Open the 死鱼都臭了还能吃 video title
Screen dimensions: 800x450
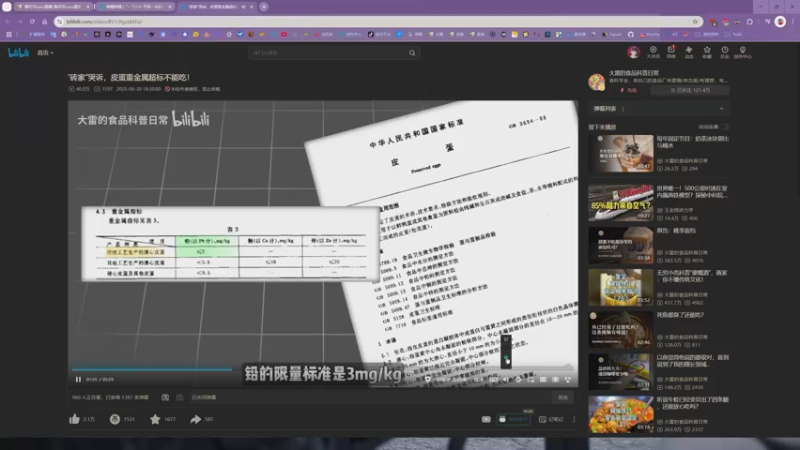tap(680, 315)
